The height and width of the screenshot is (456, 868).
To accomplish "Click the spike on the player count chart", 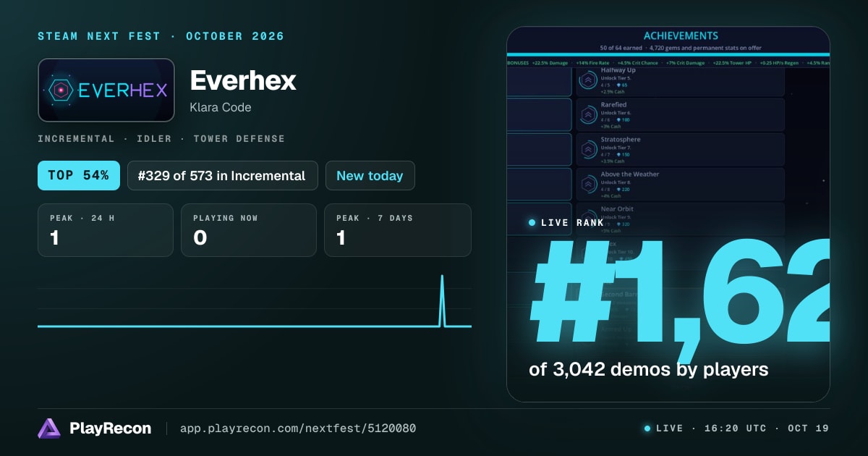I will click(443, 300).
